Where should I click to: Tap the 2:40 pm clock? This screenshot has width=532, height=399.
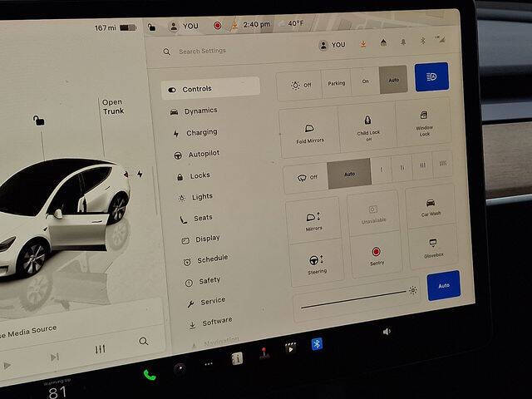pyautogui.click(x=257, y=24)
